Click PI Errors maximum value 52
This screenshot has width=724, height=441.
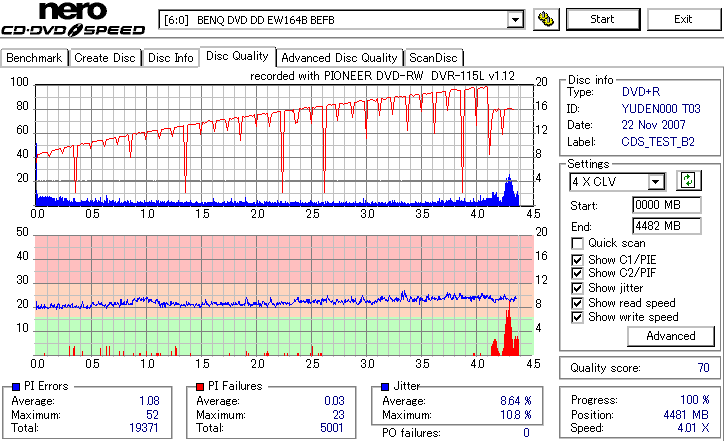pyautogui.click(x=152, y=415)
